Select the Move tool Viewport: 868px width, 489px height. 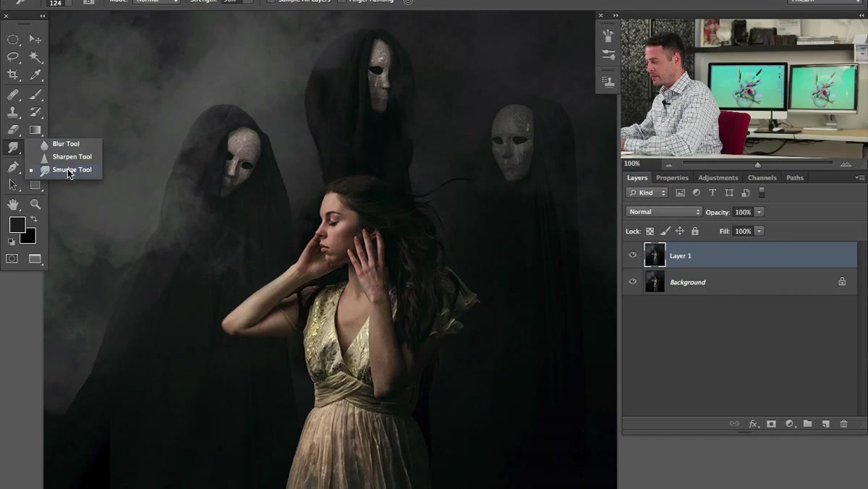pos(35,40)
